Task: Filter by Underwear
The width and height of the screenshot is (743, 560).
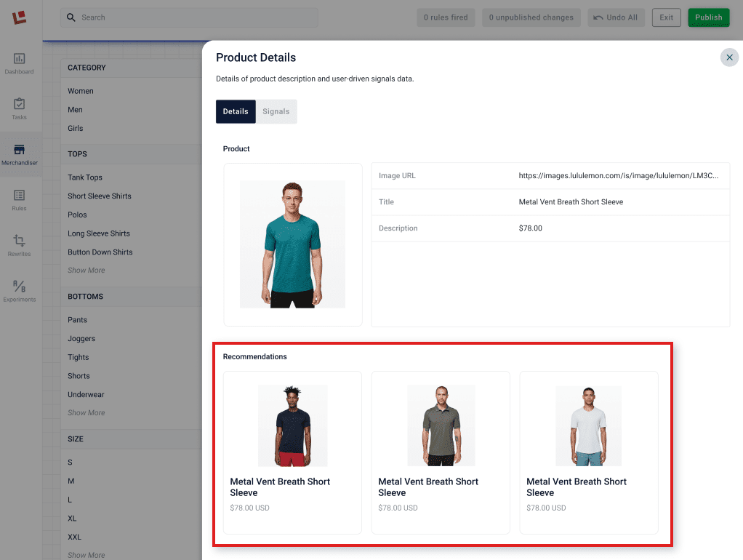Action: click(86, 394)
